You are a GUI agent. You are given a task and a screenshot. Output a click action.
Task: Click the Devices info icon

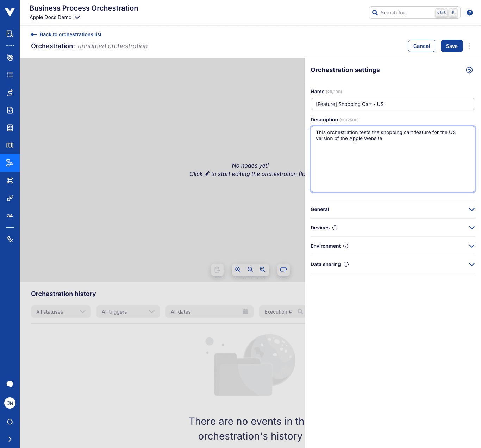click(x=335, y=228)
